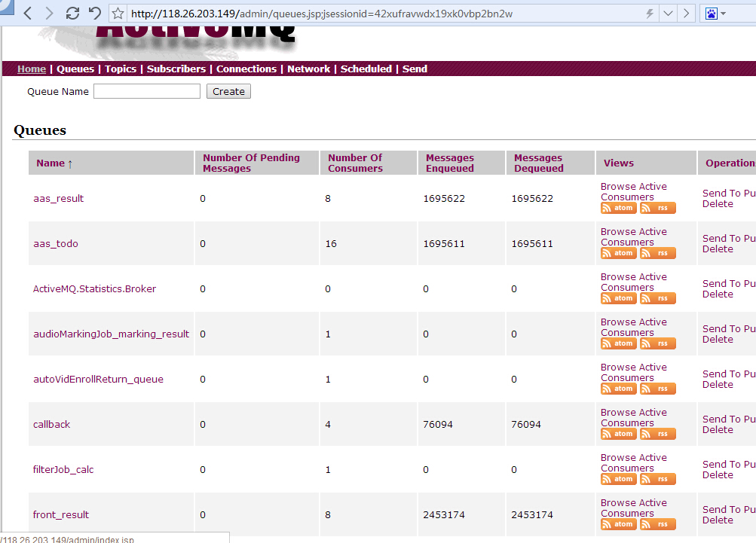Open the aas_result queue

[58, 199]
